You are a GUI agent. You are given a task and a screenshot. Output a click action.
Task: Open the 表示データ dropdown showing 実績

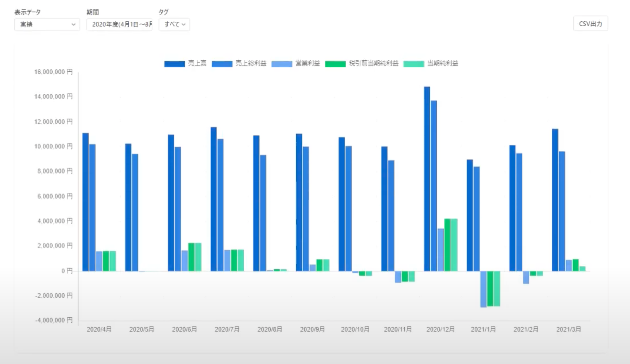(47, 24)
